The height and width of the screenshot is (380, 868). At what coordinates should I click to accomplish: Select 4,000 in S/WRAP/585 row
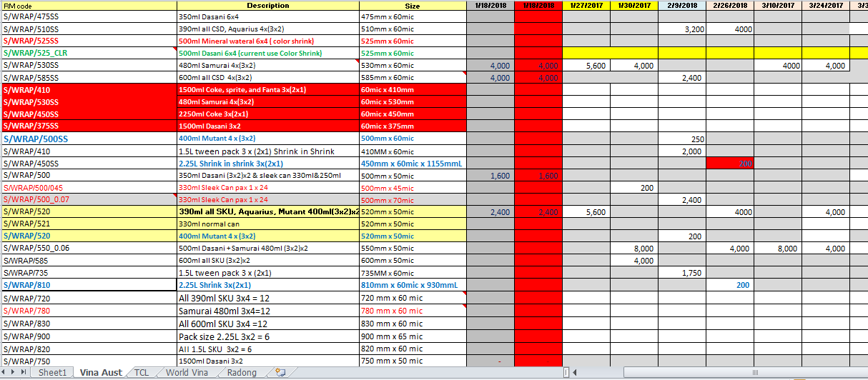click(634, 261)
